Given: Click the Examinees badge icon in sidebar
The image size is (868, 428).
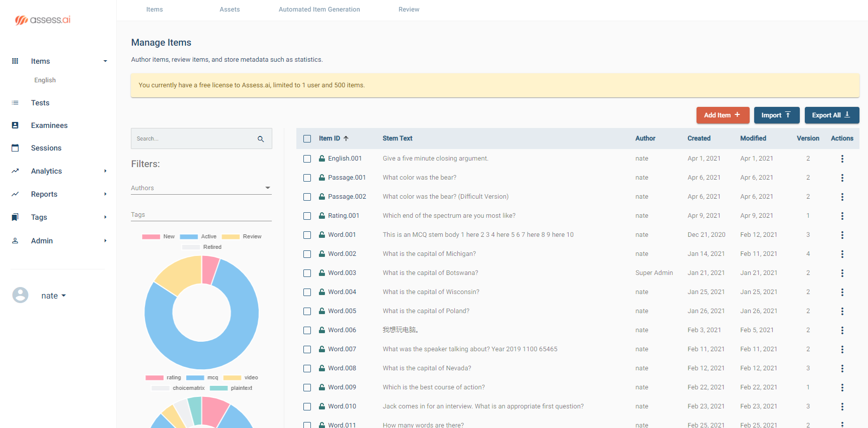Looking at the screenshot, I should tap(15, 125).
